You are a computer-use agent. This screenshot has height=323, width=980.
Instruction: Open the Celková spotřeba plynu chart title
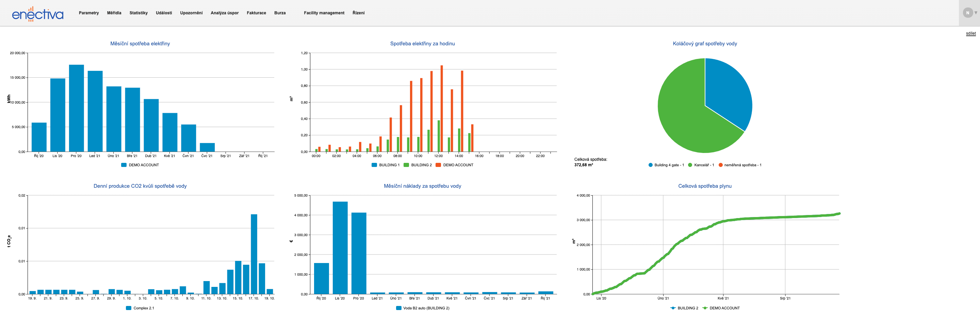705,186
